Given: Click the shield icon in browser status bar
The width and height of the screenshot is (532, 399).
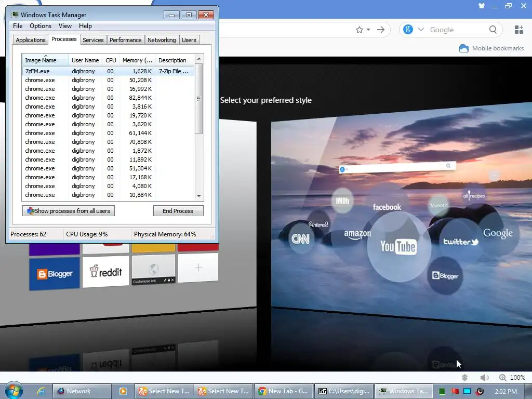Looking at the screenshot, I should 464,377.
